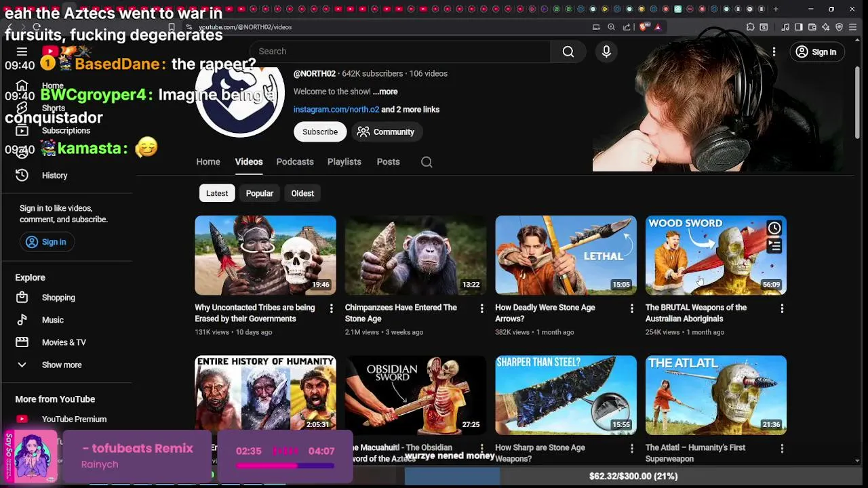Viewport: 868px width, 488px height.
Task: Toggle the browser sidebar panel icon
Action: (x=799, y=27)
